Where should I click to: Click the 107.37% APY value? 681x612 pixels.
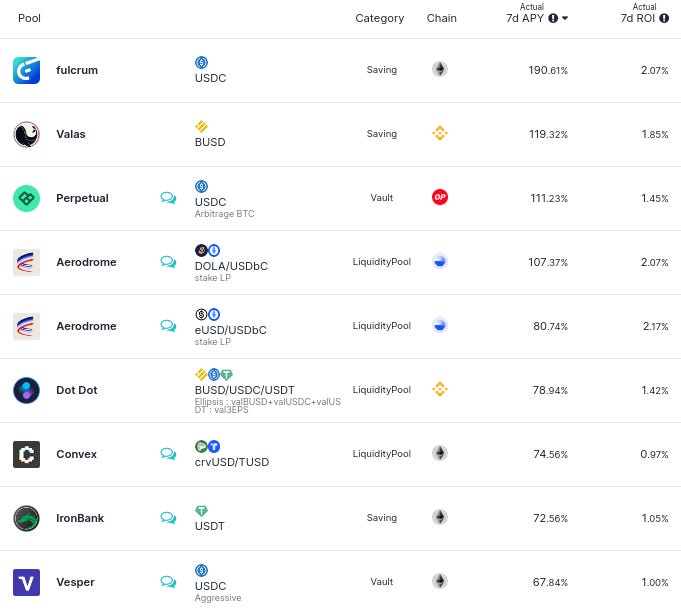[548, 262]
